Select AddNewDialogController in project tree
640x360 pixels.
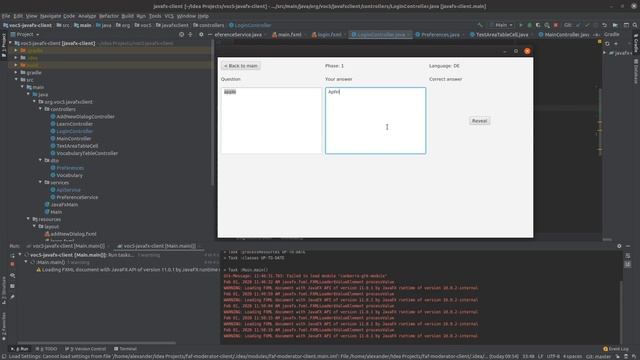pyautogui.click(x=85, y=117)
